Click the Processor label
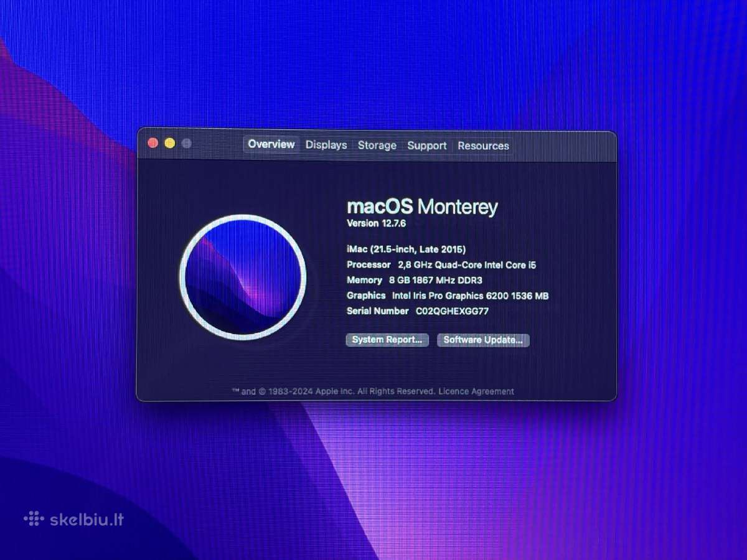 (369, 265)
